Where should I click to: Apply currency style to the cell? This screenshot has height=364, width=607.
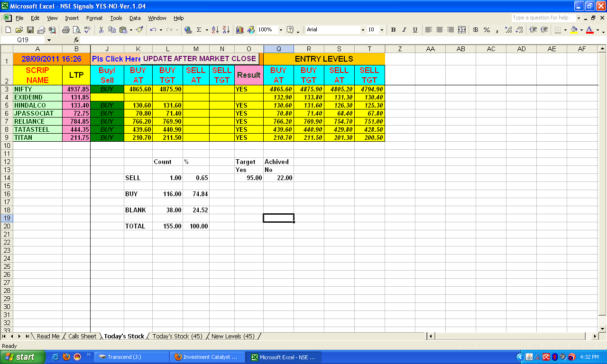[x=476, y=30]
